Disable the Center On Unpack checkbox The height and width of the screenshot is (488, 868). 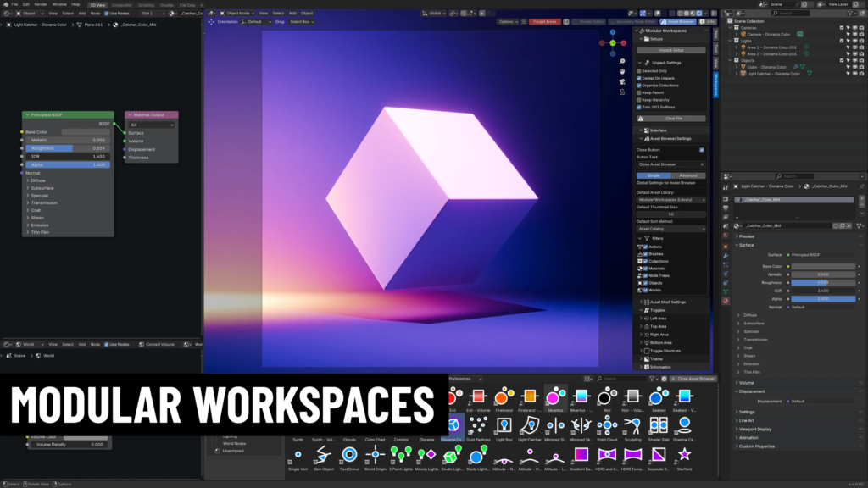tap(639, 78)
